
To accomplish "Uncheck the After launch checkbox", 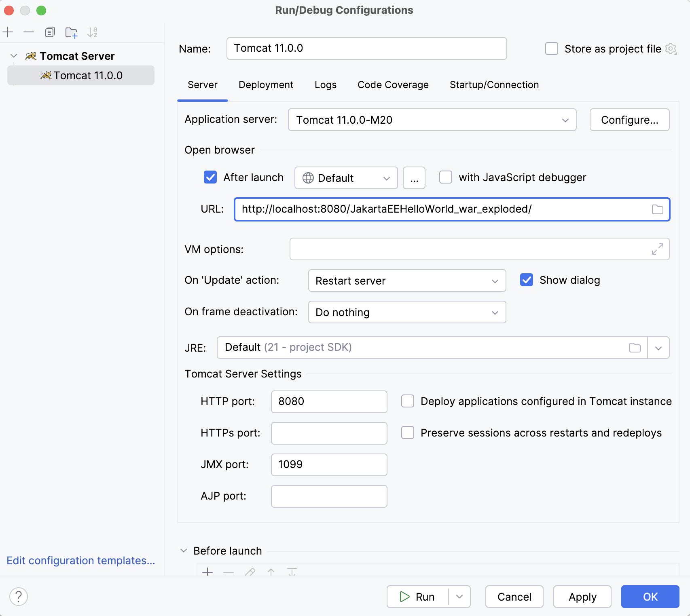I will tap(210, 177).
